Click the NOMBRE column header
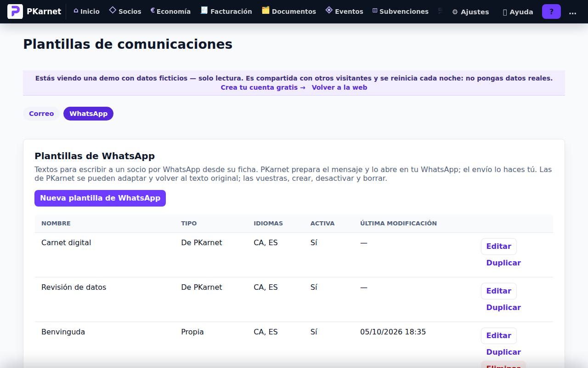Image resolution: width=588 pixels, height=368 pixels. click(x=56, y=224)
